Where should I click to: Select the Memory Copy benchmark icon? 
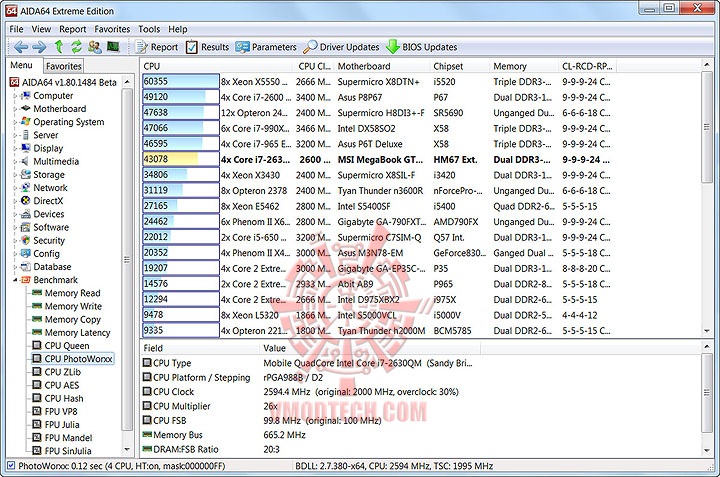37,320
